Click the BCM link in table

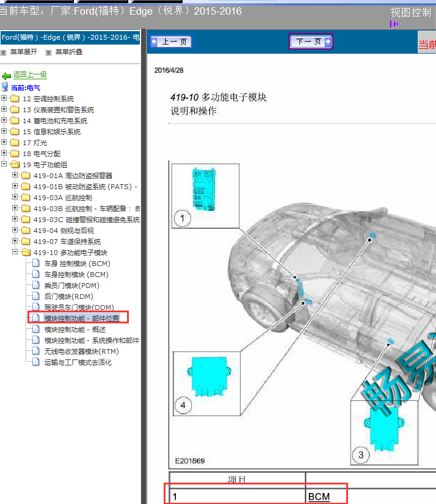(319, 497)
